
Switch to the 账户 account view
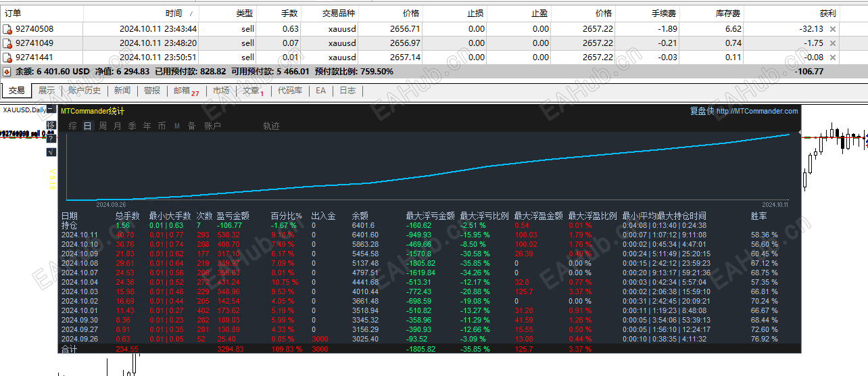[213, 126]
